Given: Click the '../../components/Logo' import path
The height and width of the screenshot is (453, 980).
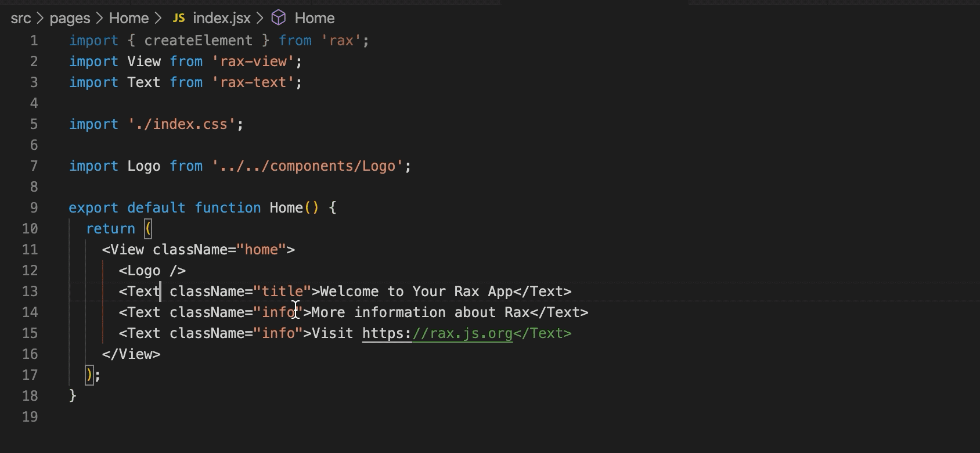Looking at the screenshot, I should 308,166.
